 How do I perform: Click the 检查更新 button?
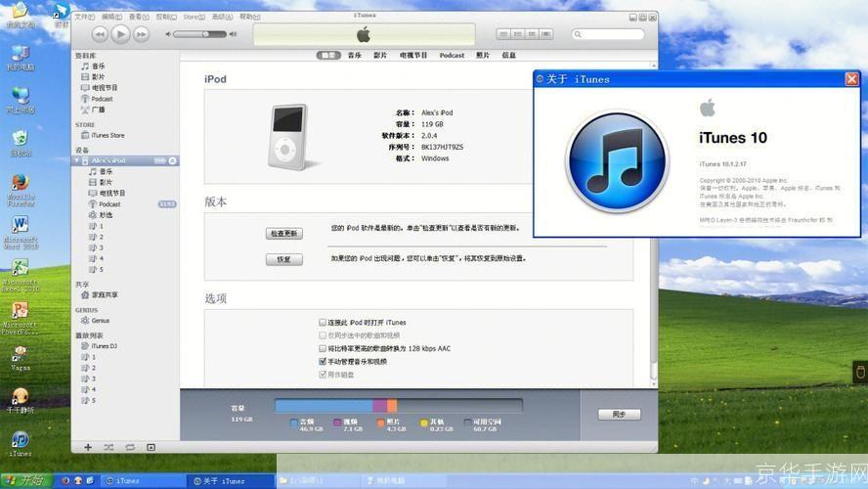pos(284,234)
